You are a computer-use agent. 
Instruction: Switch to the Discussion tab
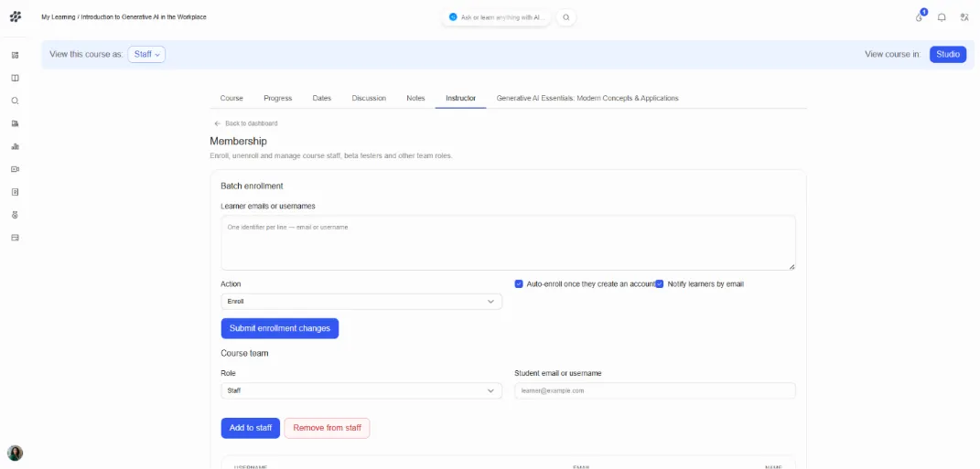coord(369,98)
